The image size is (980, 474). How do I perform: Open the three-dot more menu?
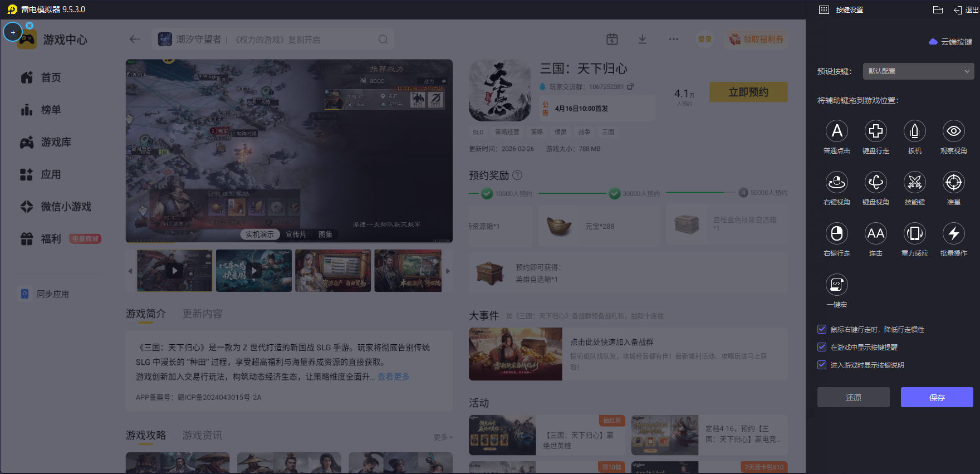pyautogui.click(x=673, y=39)
